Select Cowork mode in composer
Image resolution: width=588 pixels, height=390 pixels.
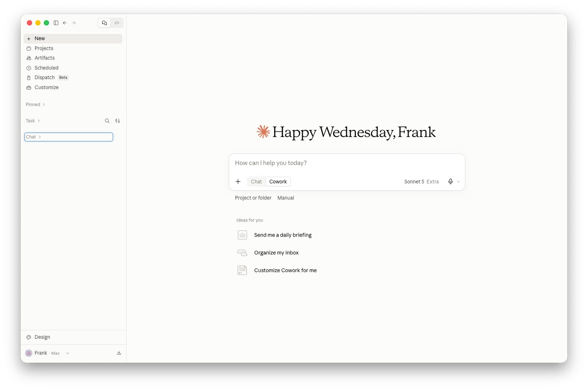coord(278,182)
